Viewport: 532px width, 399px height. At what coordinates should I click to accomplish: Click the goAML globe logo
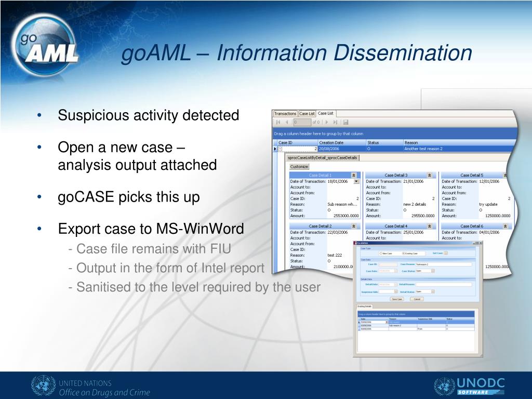pos(44,44)
